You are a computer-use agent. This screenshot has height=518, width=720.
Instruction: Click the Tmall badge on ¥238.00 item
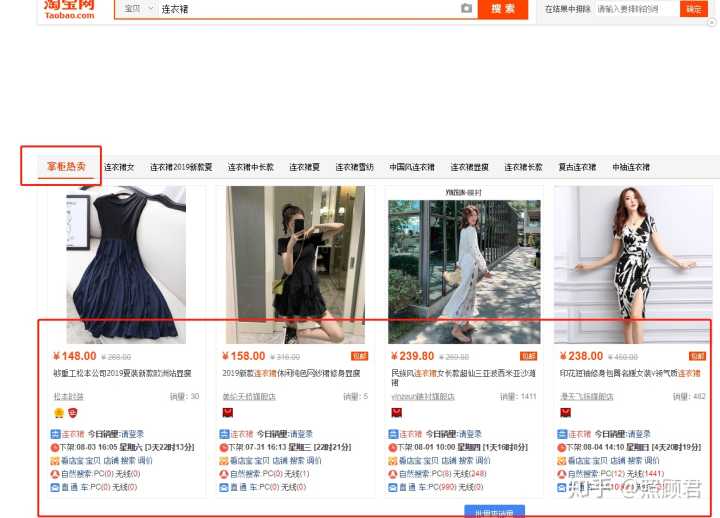(x=566, y=412)
